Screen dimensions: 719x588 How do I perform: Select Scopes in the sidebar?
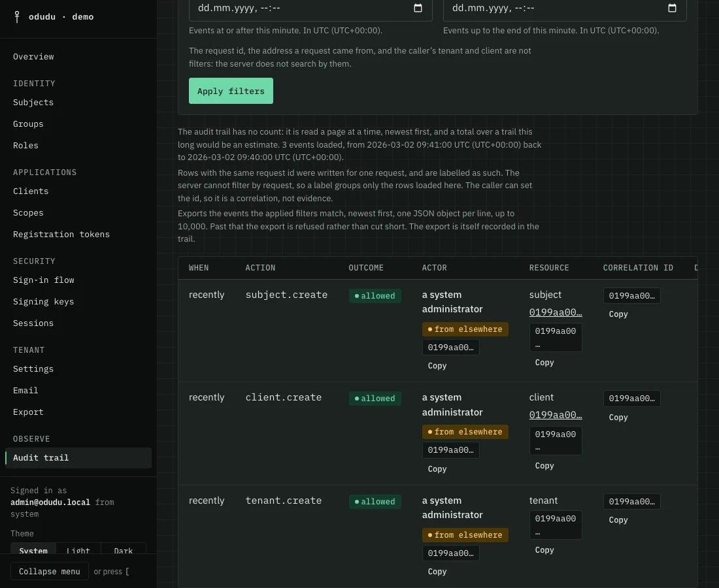[x=78, y=212]
